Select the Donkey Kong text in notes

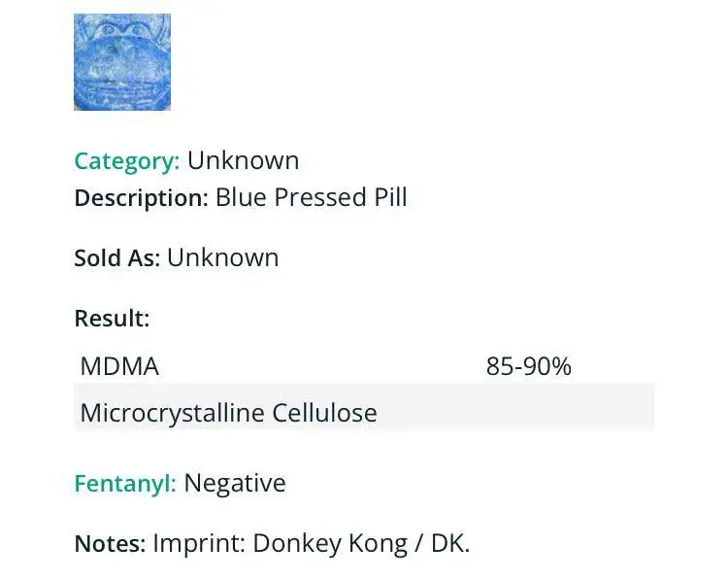329,544
